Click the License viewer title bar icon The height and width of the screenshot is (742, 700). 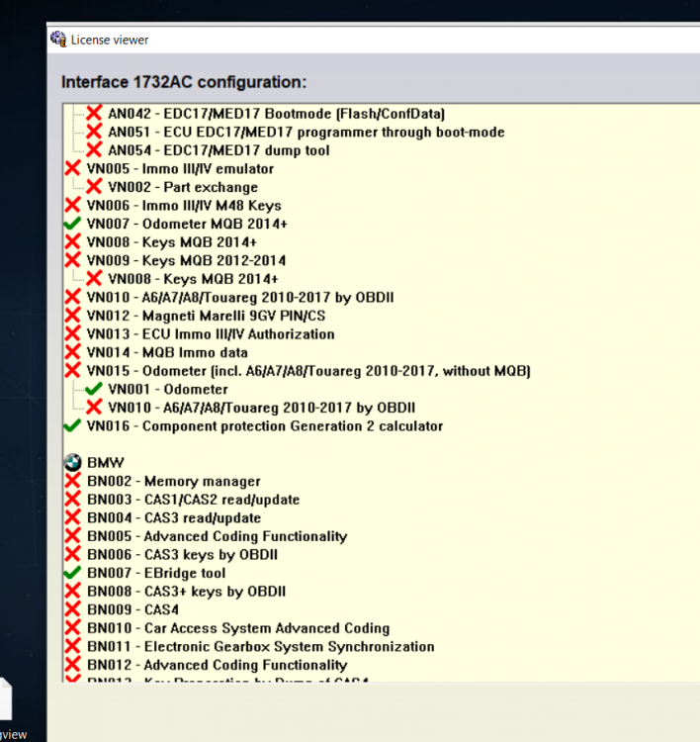58,40
